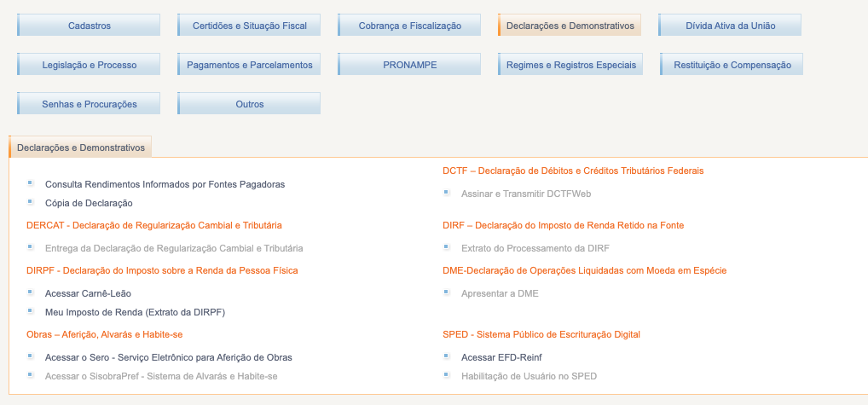Image resolution: width=868 pixels, height=405 pixels.
Task: Click bullet icon beside Cópia de Declaração
Action: [30, 201]
